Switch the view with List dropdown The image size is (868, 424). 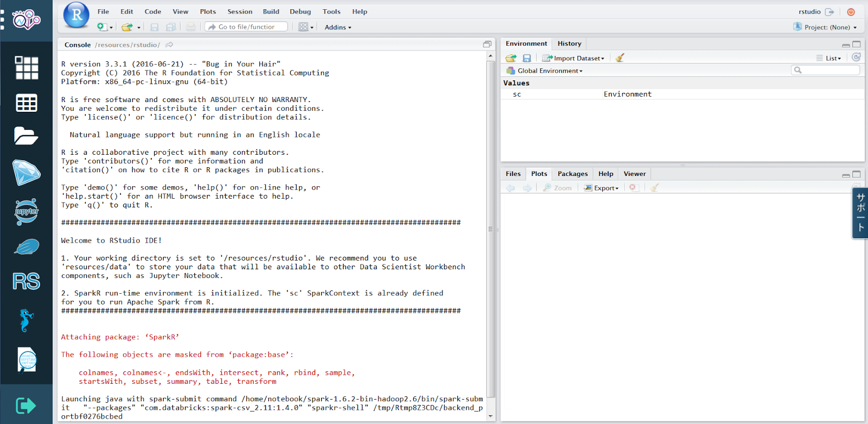pyautogui.click(x=829, y=58)
